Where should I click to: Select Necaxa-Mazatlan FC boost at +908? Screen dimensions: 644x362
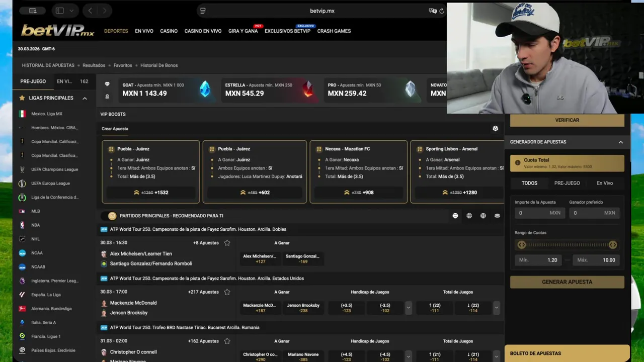(358, 193)
